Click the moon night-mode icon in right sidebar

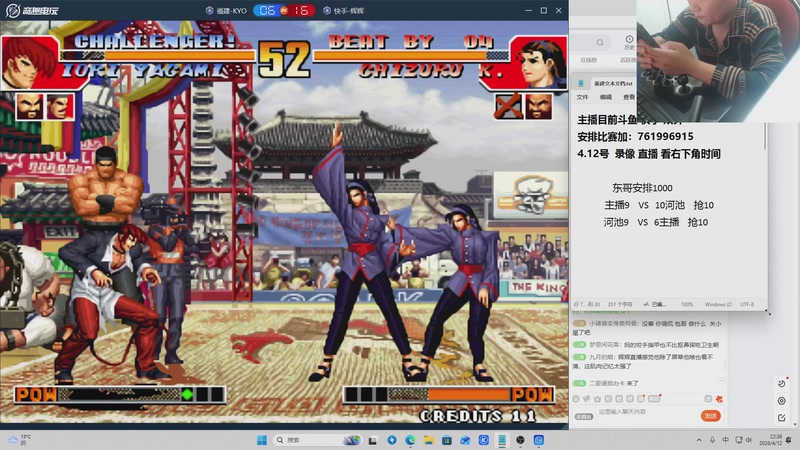782,384
